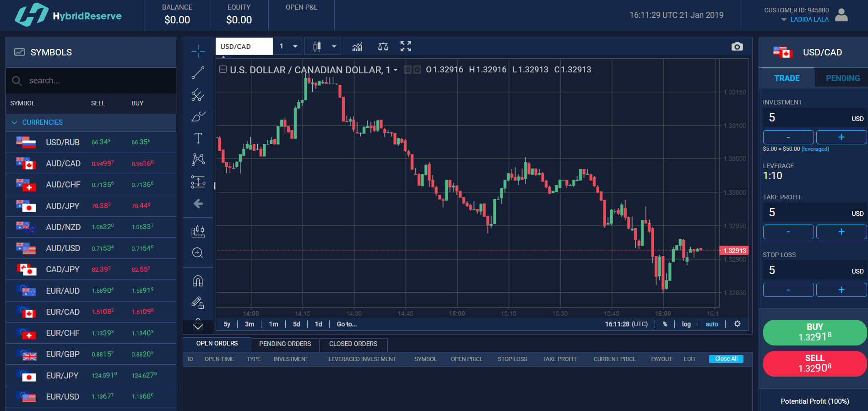Toggle log scale on chart

(686, 324)
